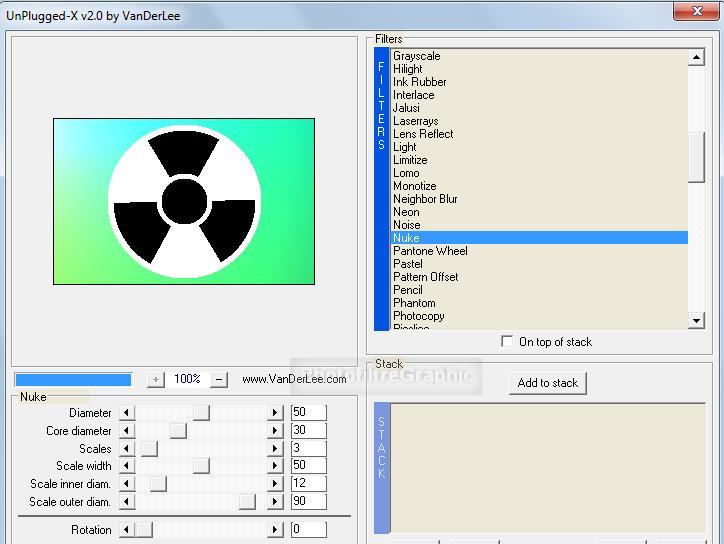The width and height of the screenshot is (724, 544).
Task: Select the Light filter
Action: (x=539, y=147)
